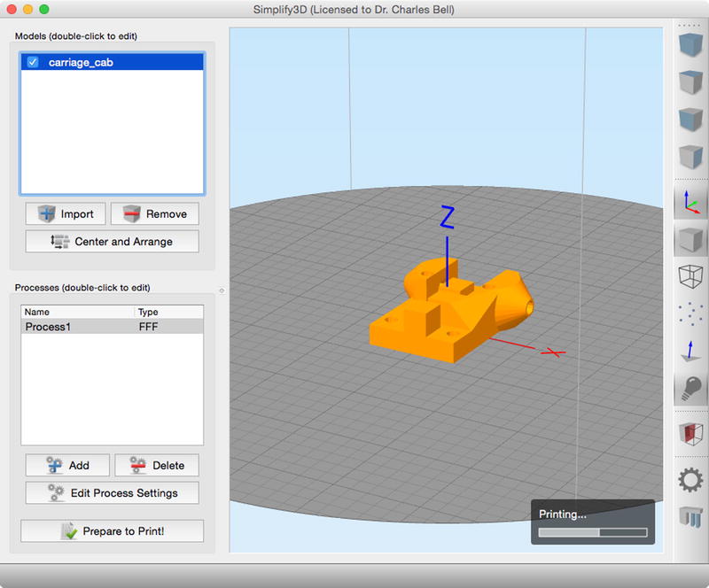Toggle the coordinate axes display icon
Viewport: 709px width, 588px height.
click(x=690, y=202)
